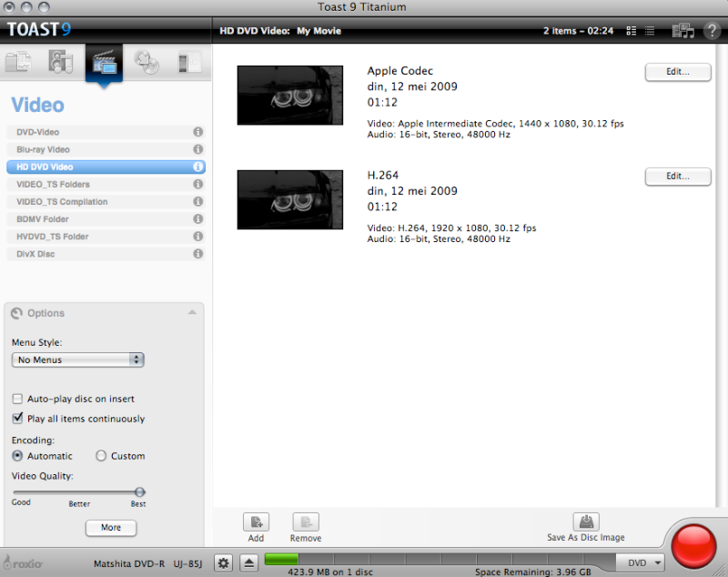
Task: Change disc type from DVD dropdown
Action: 640,562
